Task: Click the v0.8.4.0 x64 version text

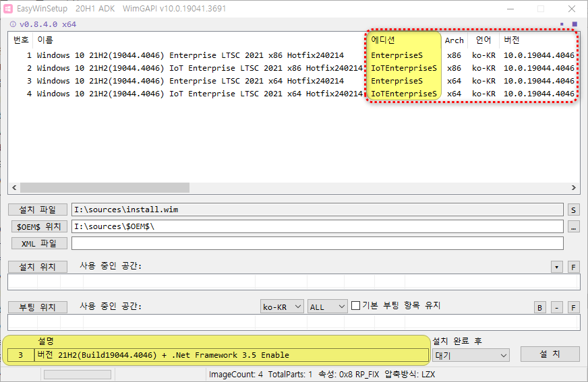Action: point(48,24)
